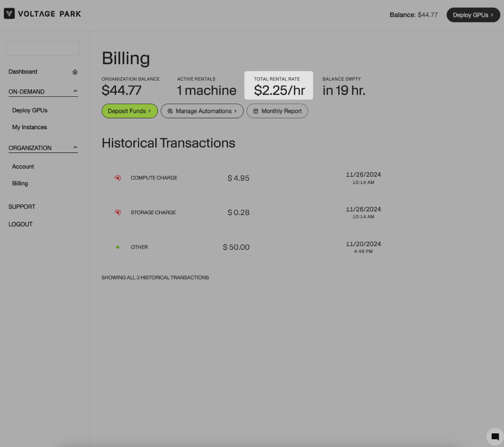Viewport: 504px width, 447px height.
Task: Click the green Deposit Funds button
Action: [x=129, y=111]
